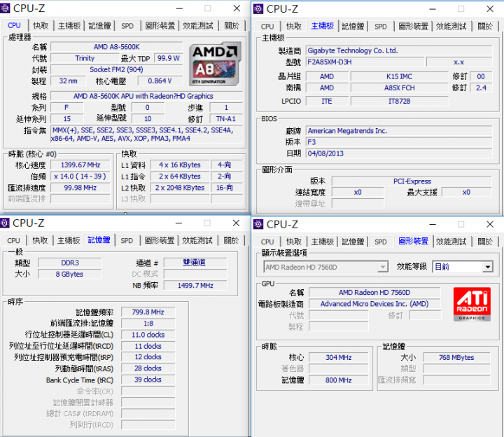Viewport: 504px width, 437px height.
Task: Click the GPU name field AMD Radeon HD 7560D
Action: [374, 293]
